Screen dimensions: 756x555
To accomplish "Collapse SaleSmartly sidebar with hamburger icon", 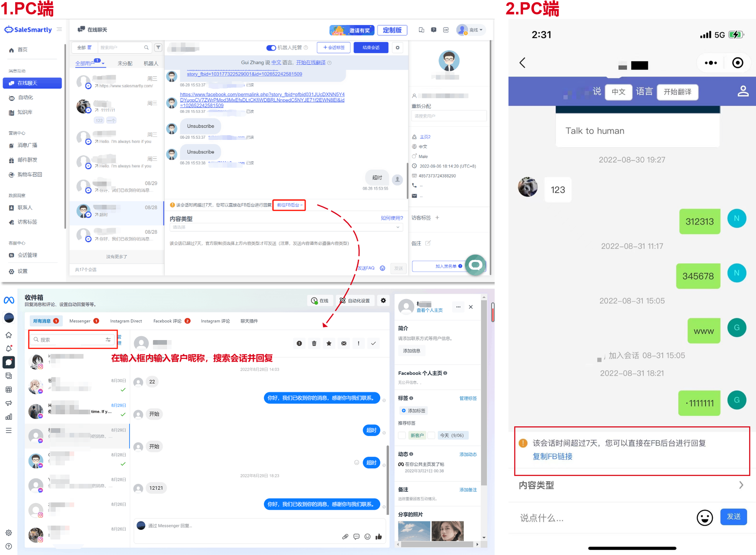I will 59,29.
